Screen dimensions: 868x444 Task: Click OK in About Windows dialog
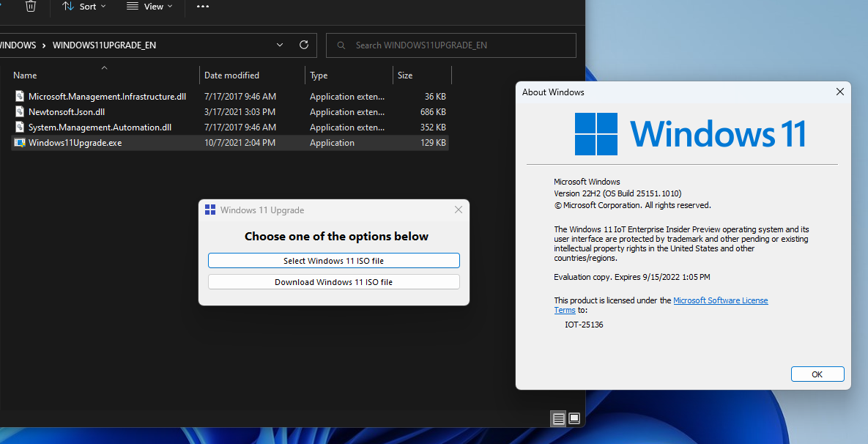(817, 374)
